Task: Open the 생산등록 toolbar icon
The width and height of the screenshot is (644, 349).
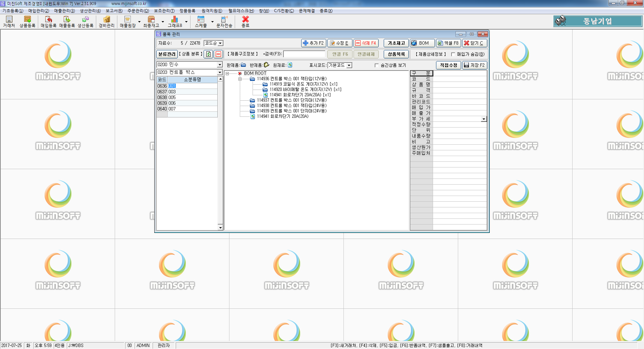Action: (86, 21)
